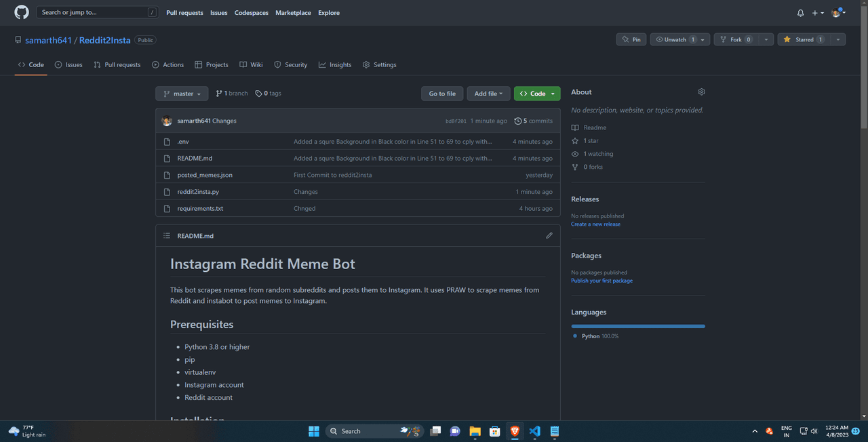Focus the Search or jump to field
The image size is (868, 442).
98,12
